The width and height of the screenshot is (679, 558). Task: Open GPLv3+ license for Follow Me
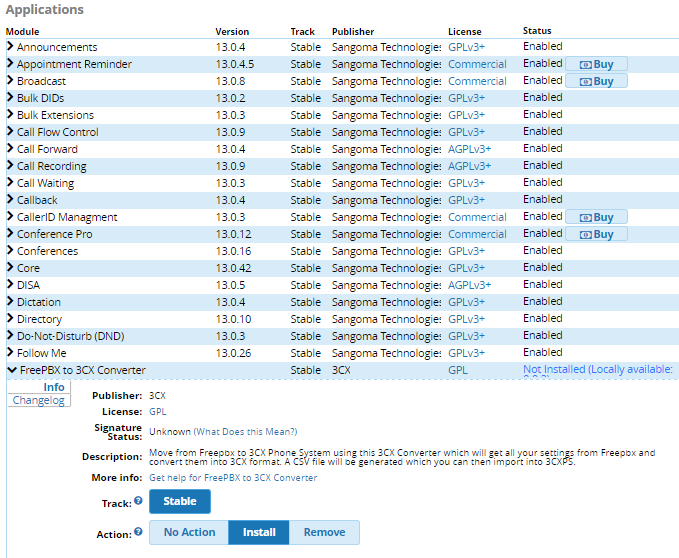point(466,353)
